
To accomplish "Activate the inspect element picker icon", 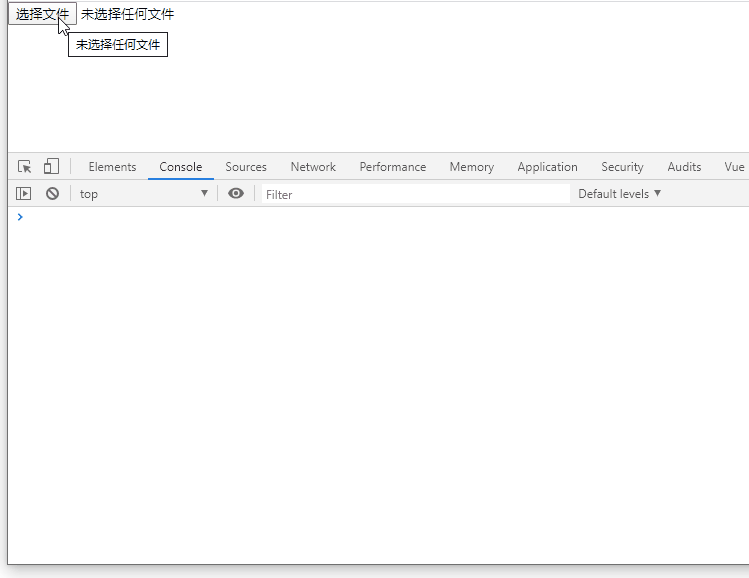I will click(24, 167).
